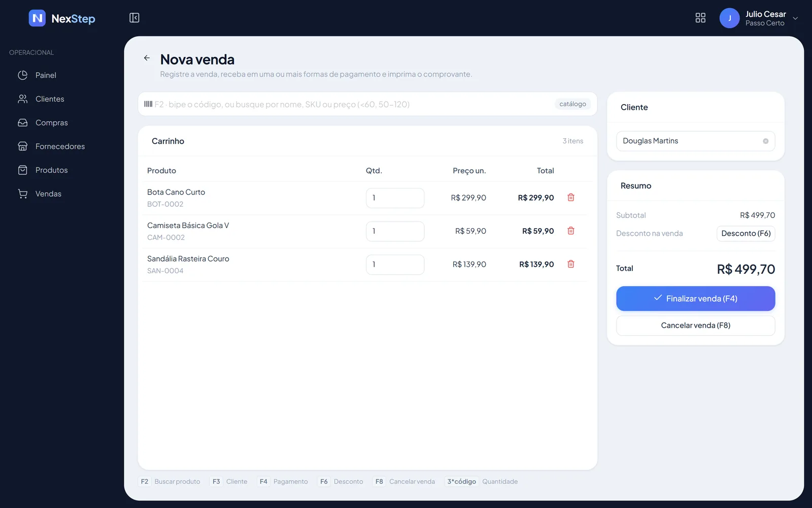Delete Bota Cano Curto from cart
The image size is (812, 508).
(571, 198)
